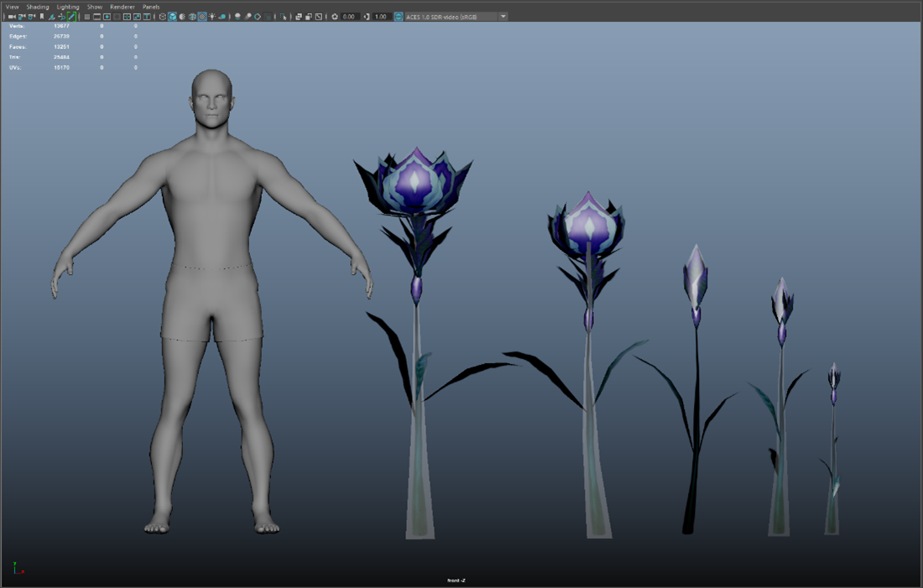
Task: Click the Show menu button
Action: (95, 7)
